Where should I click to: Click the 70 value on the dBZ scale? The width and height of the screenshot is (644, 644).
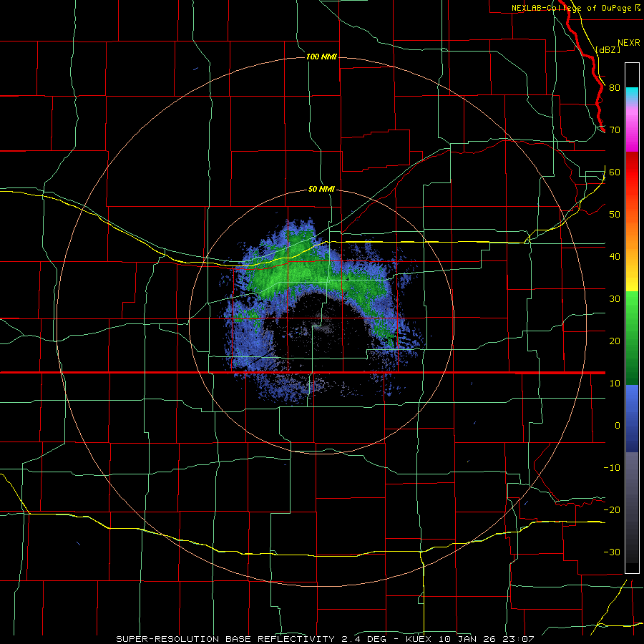click(x=615, y=130)
